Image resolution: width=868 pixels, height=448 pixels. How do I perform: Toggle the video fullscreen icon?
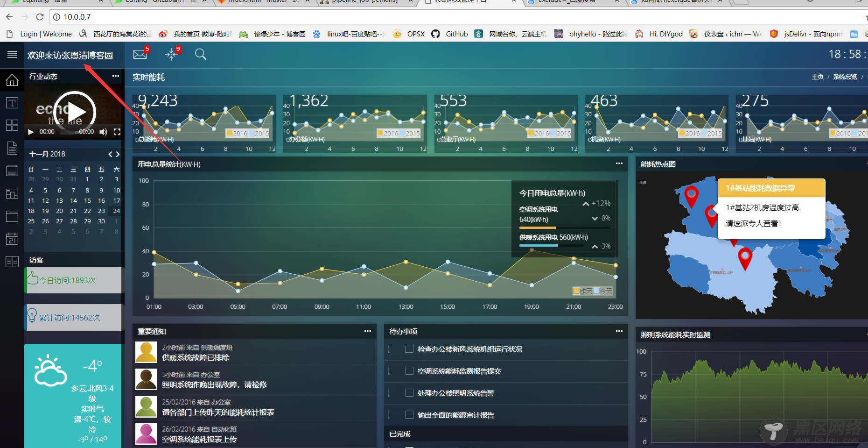(x=117, y=132)
